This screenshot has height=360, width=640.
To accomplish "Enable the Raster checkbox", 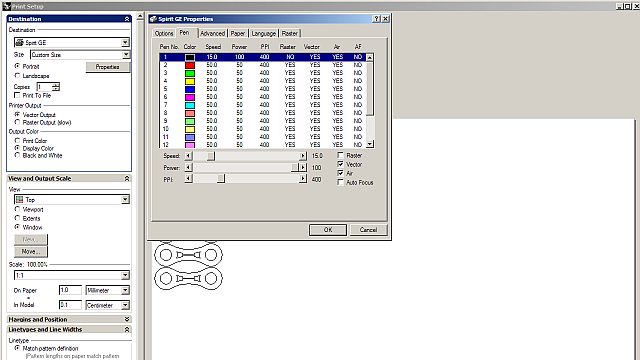I will (340, 155).
